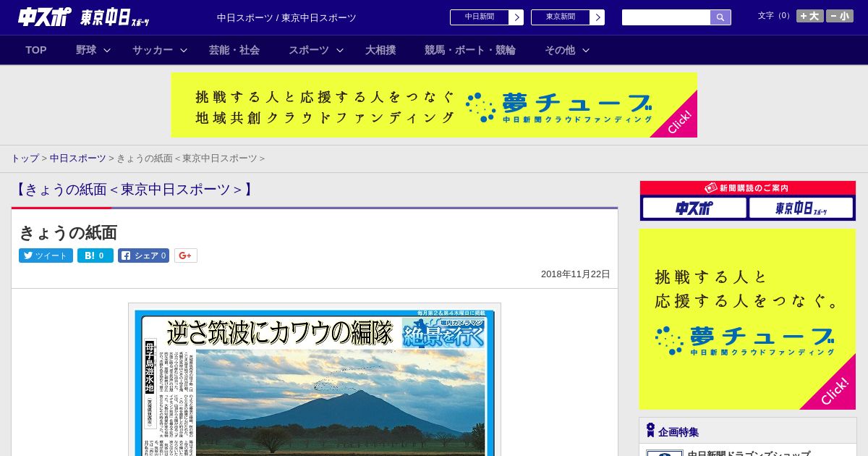Click 中スポ subscription guide button

[x=694, y=208]
